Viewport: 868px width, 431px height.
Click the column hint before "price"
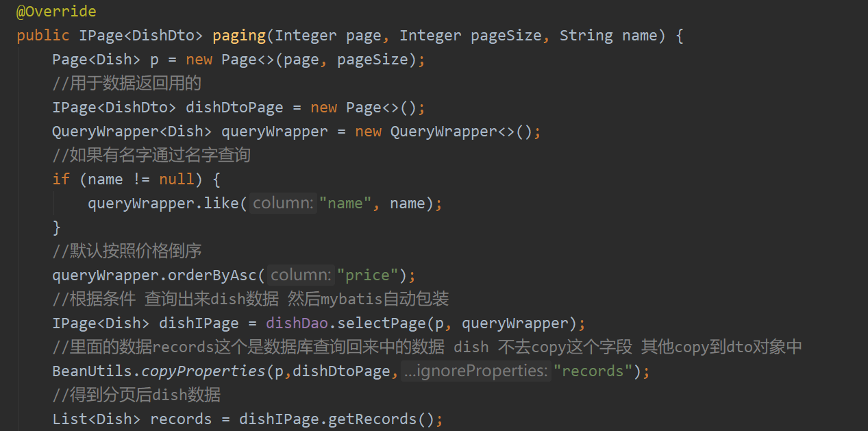pos(301,275)
